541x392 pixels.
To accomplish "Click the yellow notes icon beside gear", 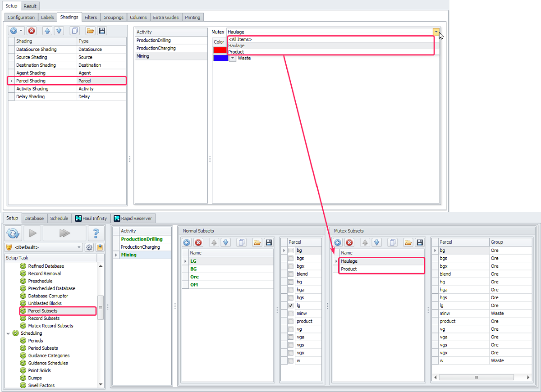I will tap(100, 247).
